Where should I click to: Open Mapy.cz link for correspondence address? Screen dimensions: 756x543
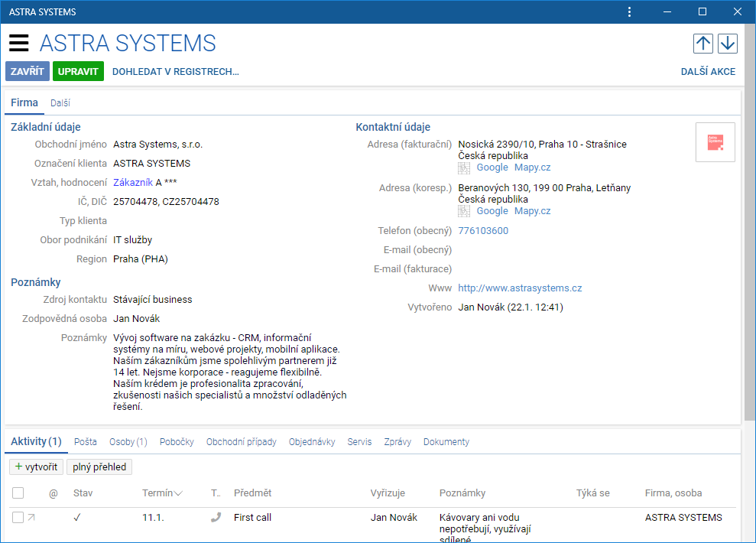(532, 211)
